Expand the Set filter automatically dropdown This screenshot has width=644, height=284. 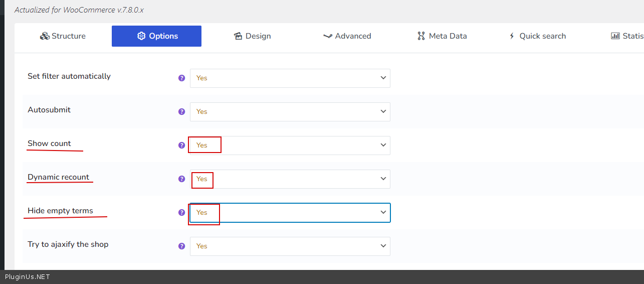[x=290, y=78]
